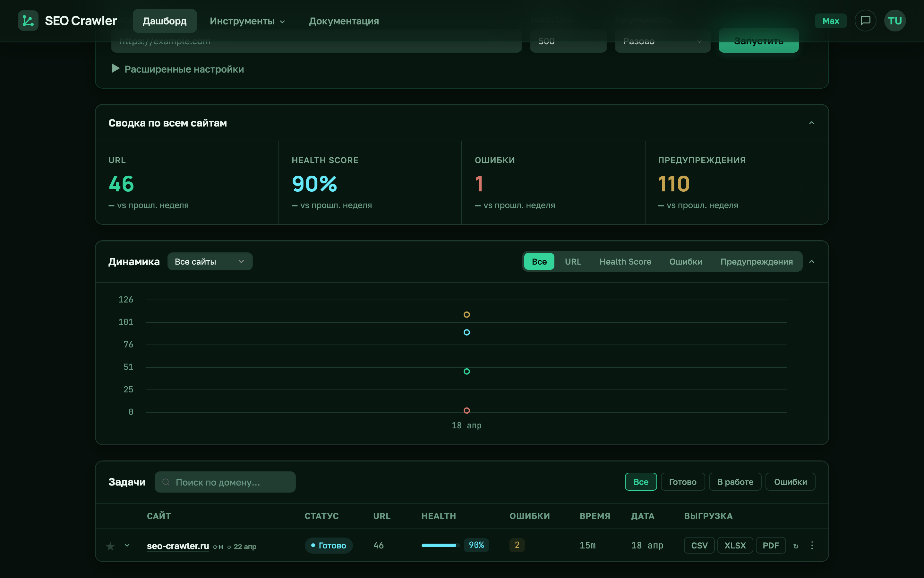The image size is (924, 578).
Task: Select the red errors point on the chart
Action: pyautogui.click(x=466, y=411)
